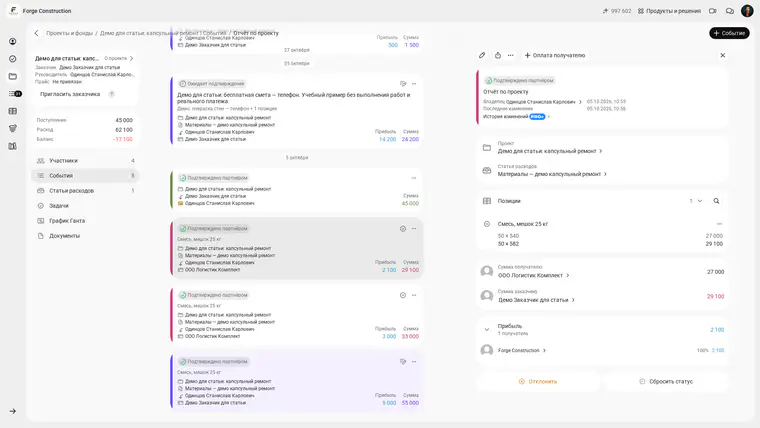Open customer Демо Заказчик для статьи in detail panel
The width and height of the screenshot is (760, 428).
click(536, 300)
